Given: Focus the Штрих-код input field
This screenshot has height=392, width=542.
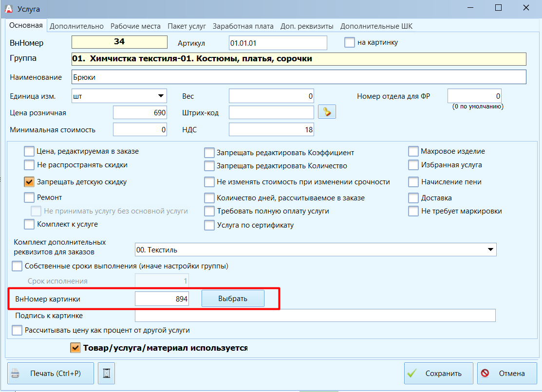Looking at the screenshot, I should (271, 113).
